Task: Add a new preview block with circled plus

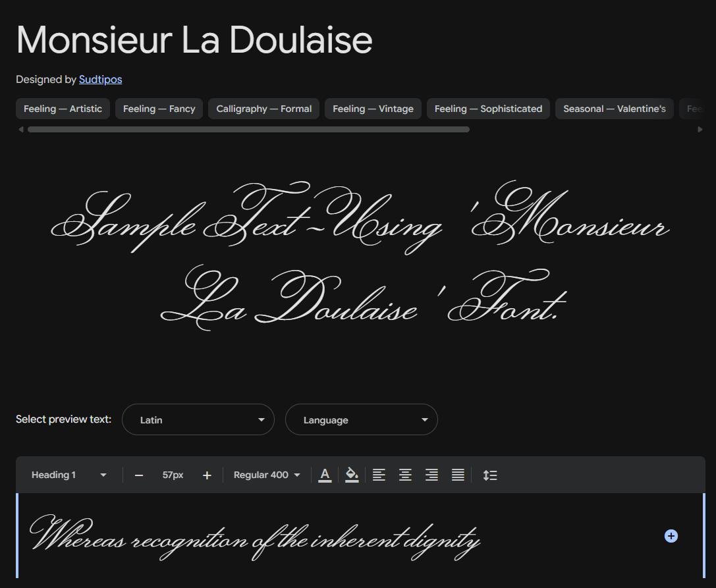Action: [x=671, y=536]
